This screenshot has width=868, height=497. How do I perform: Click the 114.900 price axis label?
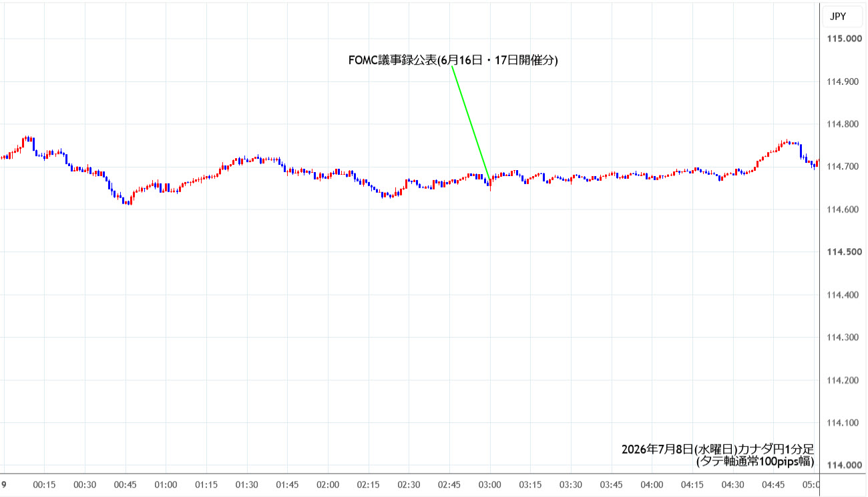point(844,81)
